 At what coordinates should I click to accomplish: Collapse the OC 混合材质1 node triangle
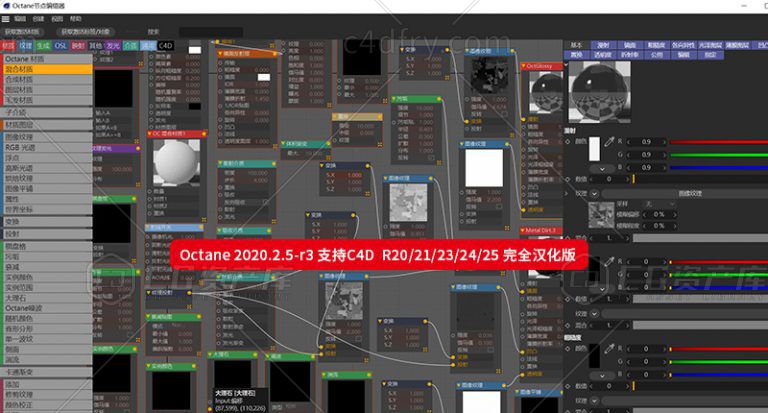149,133
